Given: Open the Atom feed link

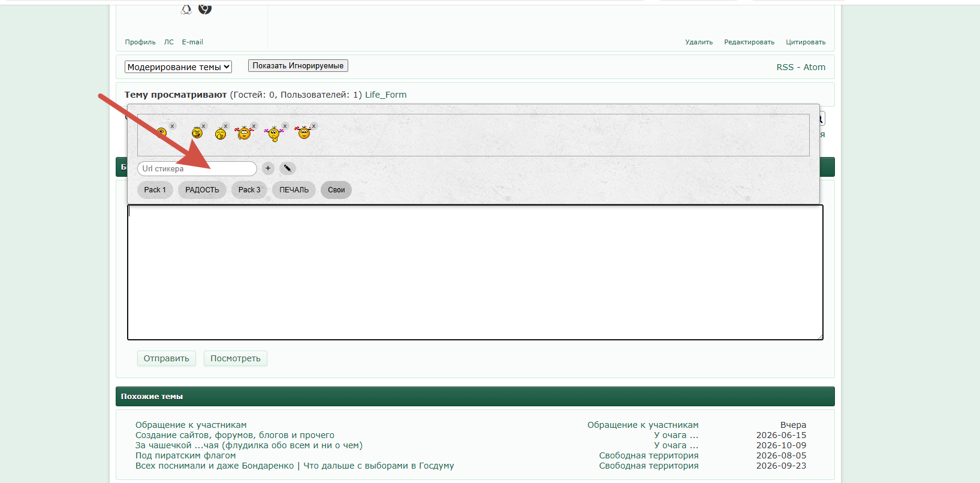Looking at the screenshot, I should (815, 67).
